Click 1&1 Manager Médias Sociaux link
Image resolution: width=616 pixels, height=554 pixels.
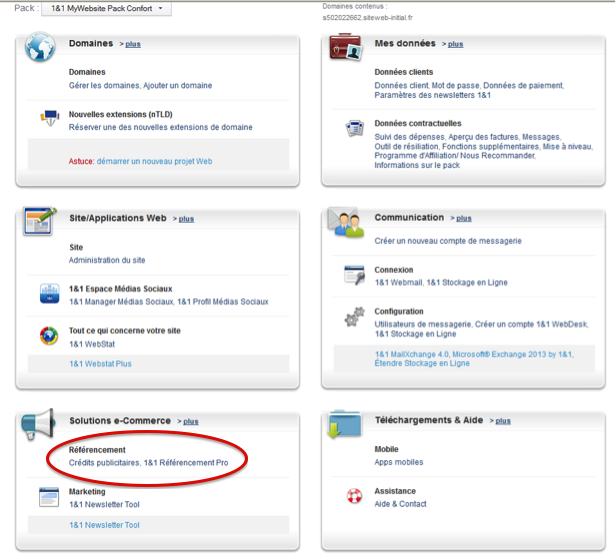pos(121,302)
